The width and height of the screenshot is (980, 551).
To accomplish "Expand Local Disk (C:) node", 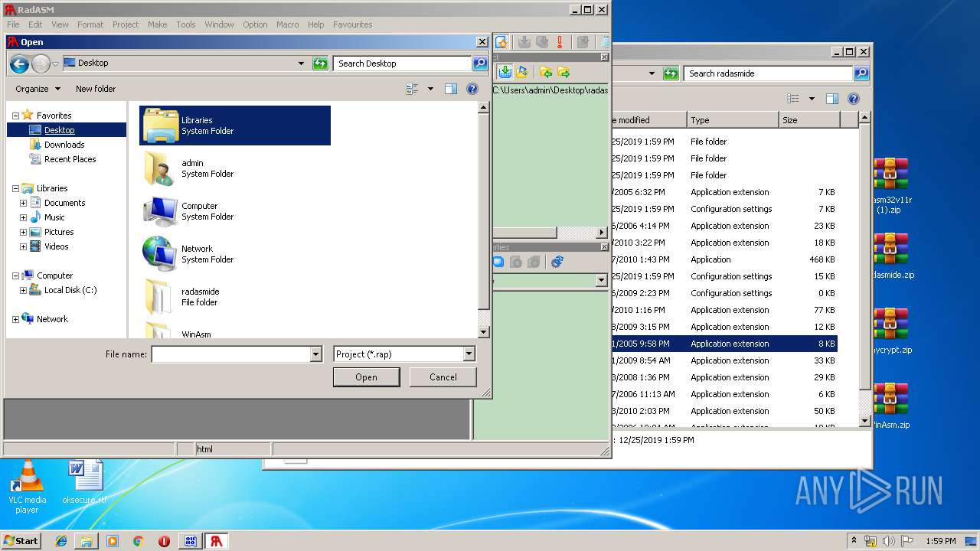I will coord(23,290).
